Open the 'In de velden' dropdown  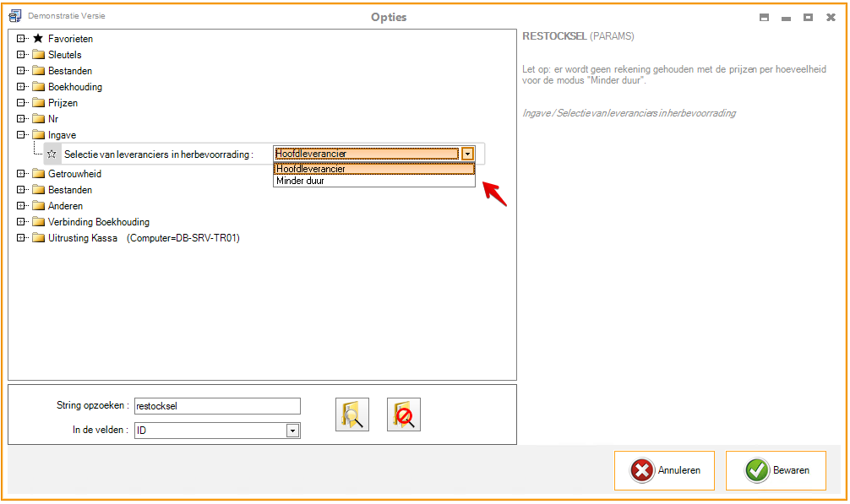click(x=292, y=431)
